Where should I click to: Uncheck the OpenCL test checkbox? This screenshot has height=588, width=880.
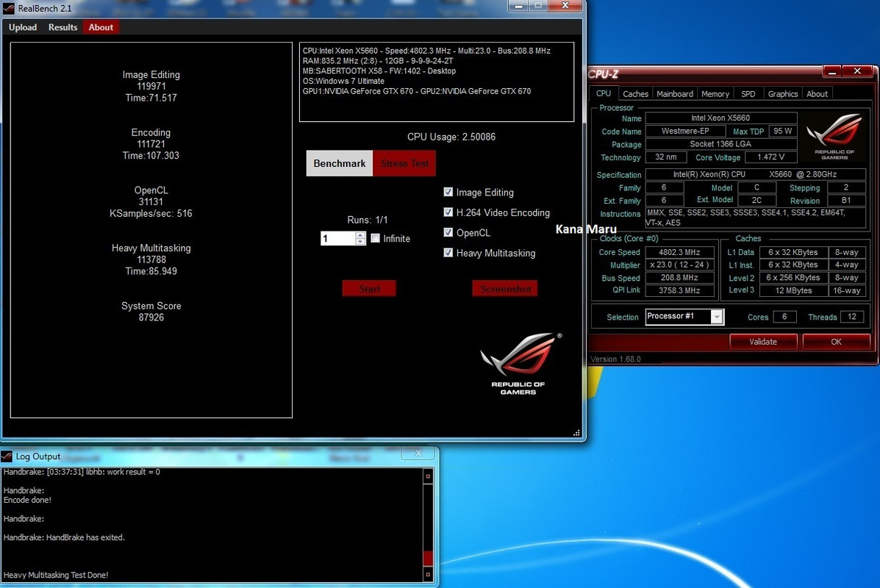click(448, 232)
